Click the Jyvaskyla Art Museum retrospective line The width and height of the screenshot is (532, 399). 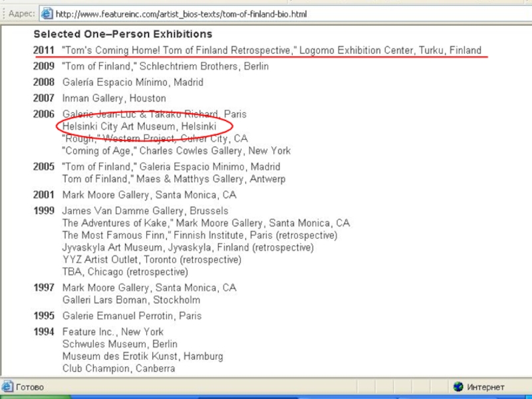(x=188, y=247)
